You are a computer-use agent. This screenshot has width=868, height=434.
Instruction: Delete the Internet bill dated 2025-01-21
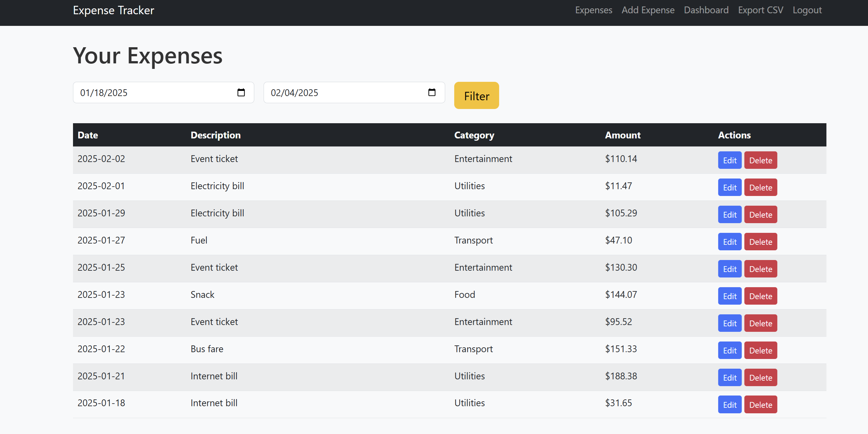(760, 377)
